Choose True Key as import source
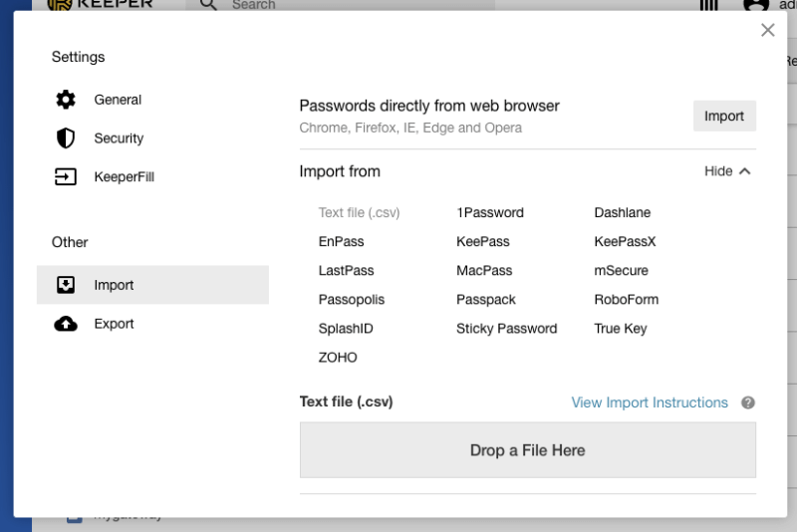Viewport: 797px width, 532px height. pyautogui.click(x=620, y=328)
